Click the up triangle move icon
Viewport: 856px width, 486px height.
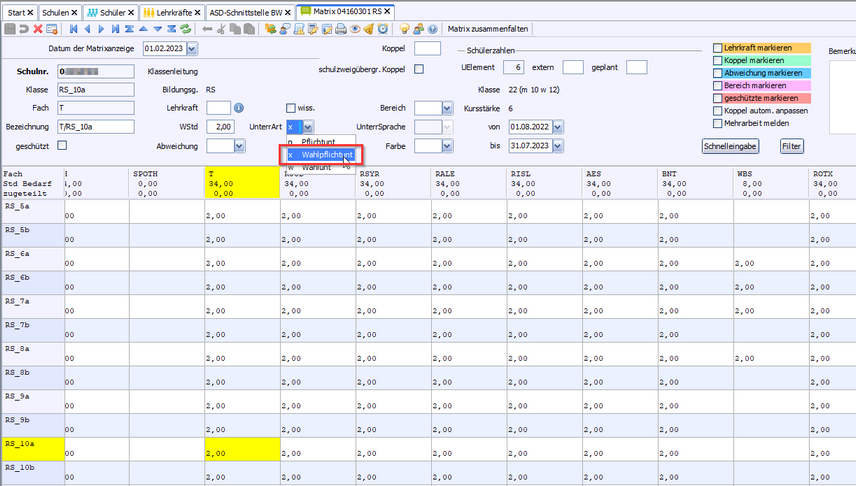coord(143,29)
